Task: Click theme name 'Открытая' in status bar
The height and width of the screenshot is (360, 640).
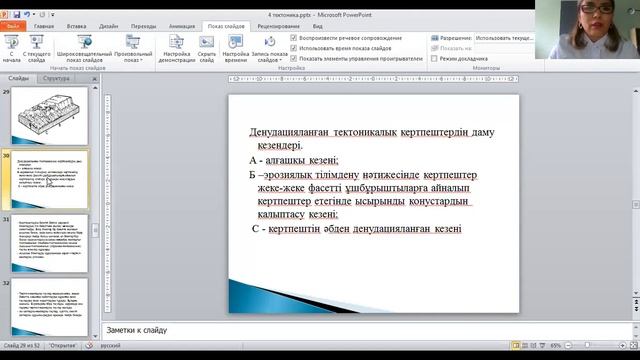Action: [x=62, y=345]
